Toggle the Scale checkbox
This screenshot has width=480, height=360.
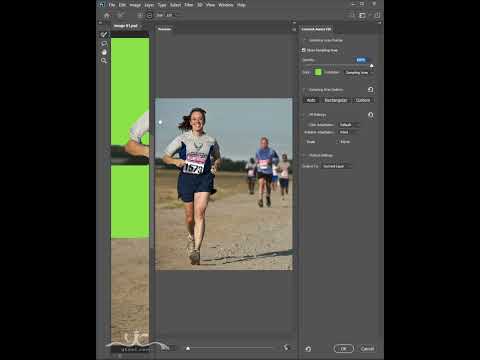tap(304, 142)
